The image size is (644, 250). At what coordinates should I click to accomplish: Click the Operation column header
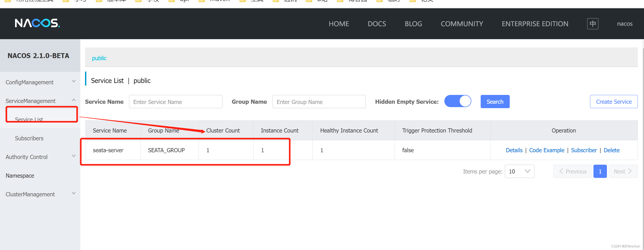pyautogui.click(x=564, y=130)
